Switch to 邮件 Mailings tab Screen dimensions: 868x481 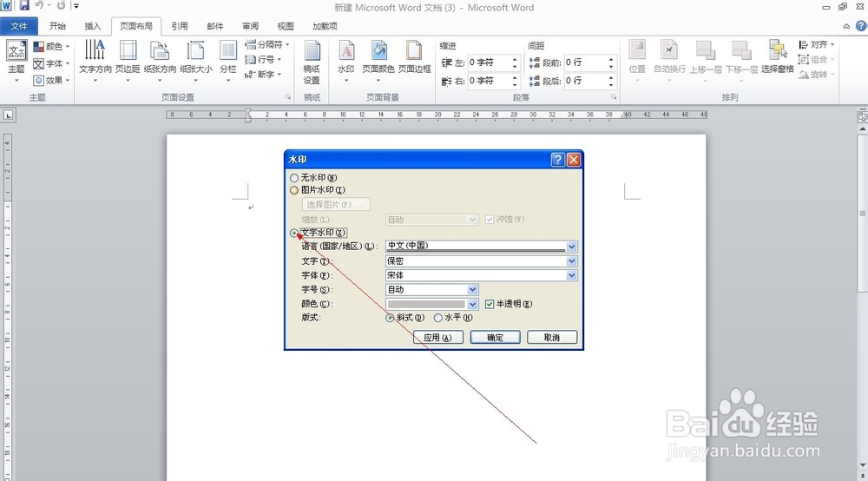214,26
